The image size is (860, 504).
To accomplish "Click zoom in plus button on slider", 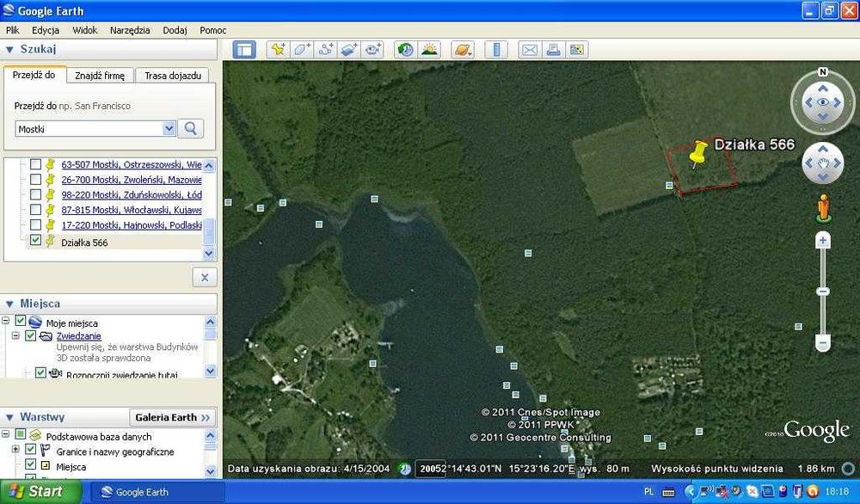I will tap(823, 241).
